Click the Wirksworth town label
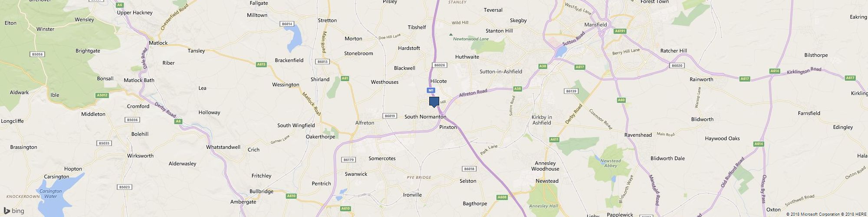868x217 pixels. point(140,156)
